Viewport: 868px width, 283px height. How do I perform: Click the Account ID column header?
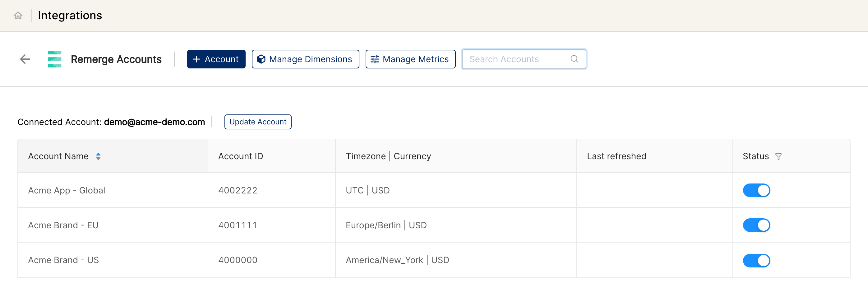tap(272, 156)
